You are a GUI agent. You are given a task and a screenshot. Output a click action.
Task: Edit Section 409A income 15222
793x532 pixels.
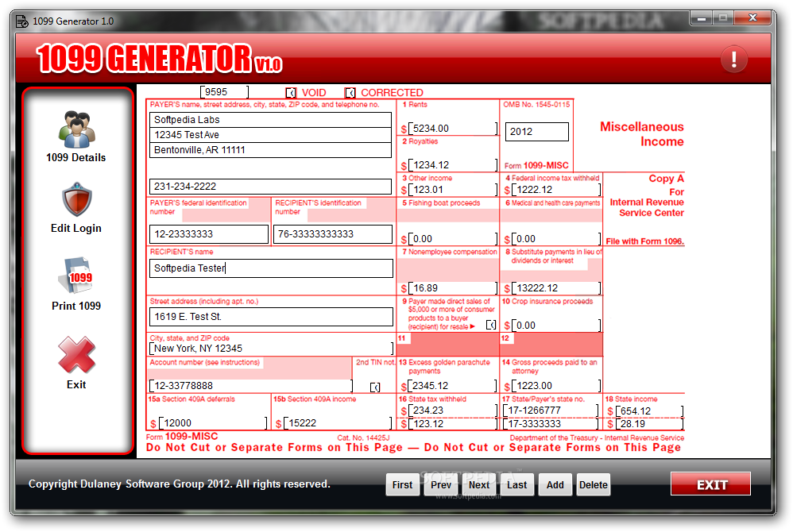338,423
